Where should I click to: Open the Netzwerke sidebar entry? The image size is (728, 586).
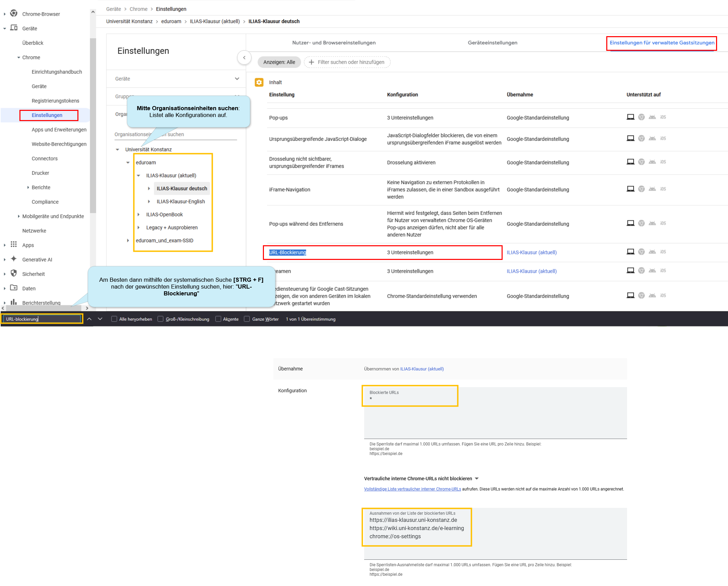pos(34,231)
